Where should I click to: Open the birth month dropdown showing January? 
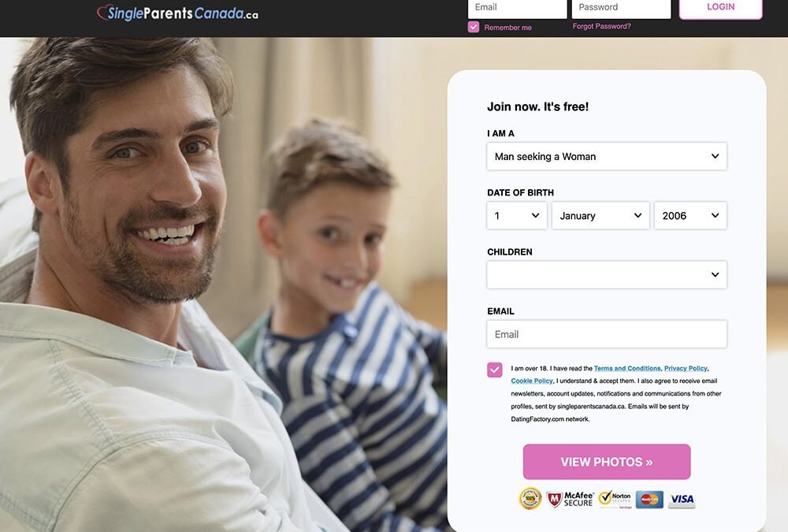600,215
